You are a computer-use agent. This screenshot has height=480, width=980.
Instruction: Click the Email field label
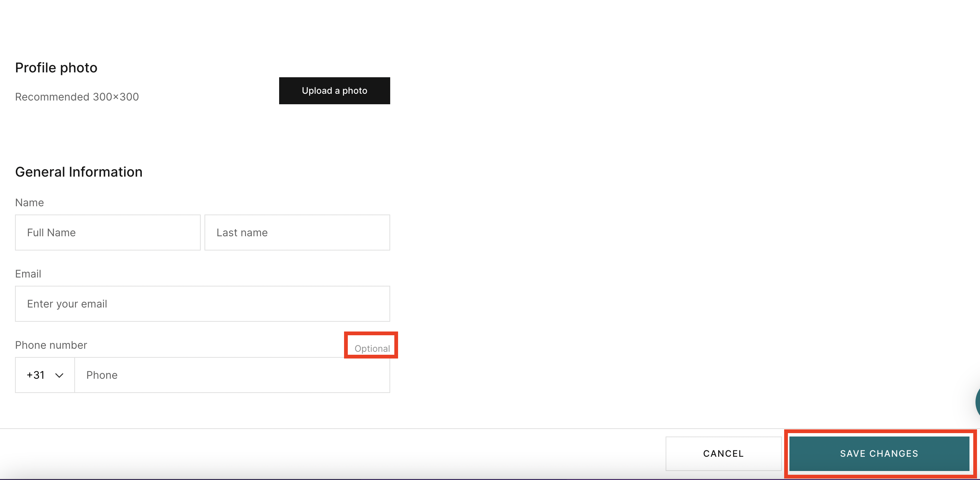coord(28,273)
